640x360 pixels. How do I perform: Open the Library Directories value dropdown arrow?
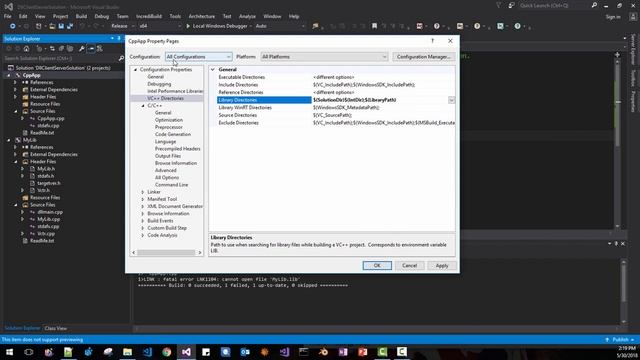point(451,100)
